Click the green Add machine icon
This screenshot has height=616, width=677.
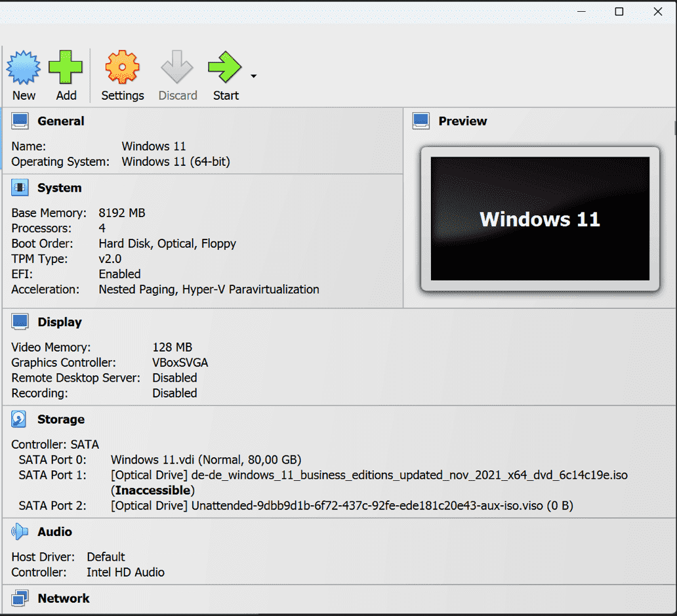[x=66, y=67]
